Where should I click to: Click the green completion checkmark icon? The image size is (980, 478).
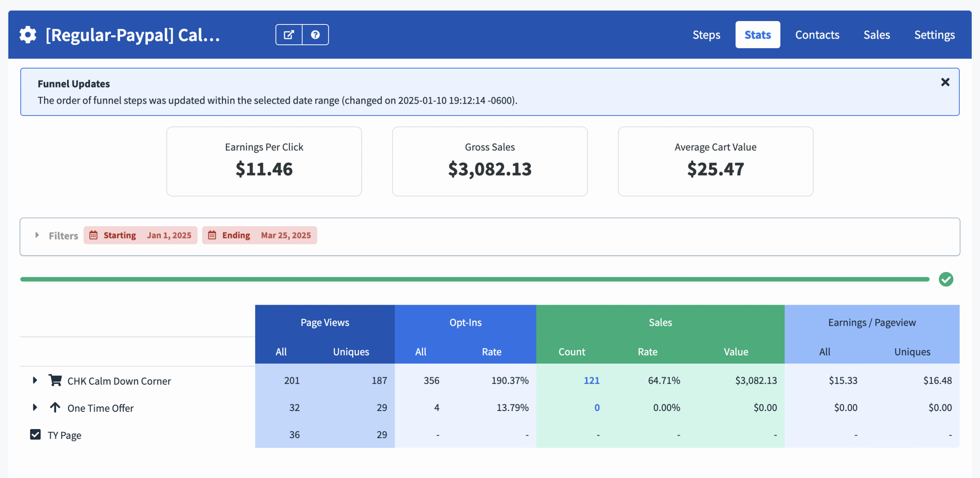(x=946, y=279)
